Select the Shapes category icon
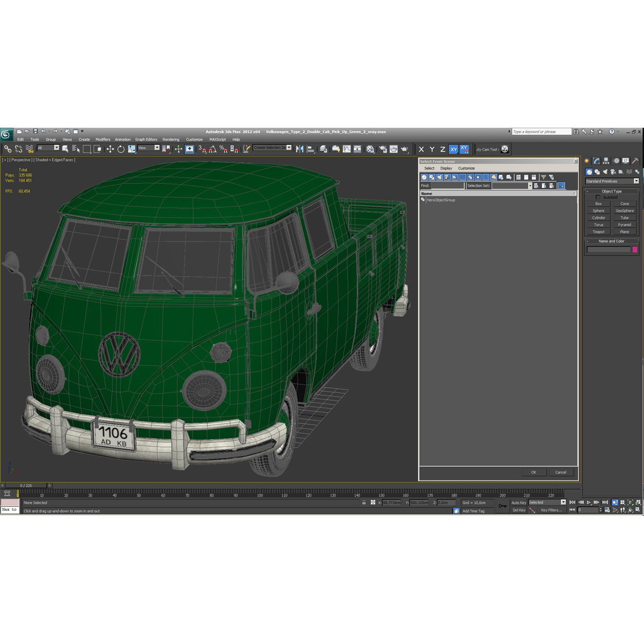This screenshot has height=644, width=644. click(597, 172)
